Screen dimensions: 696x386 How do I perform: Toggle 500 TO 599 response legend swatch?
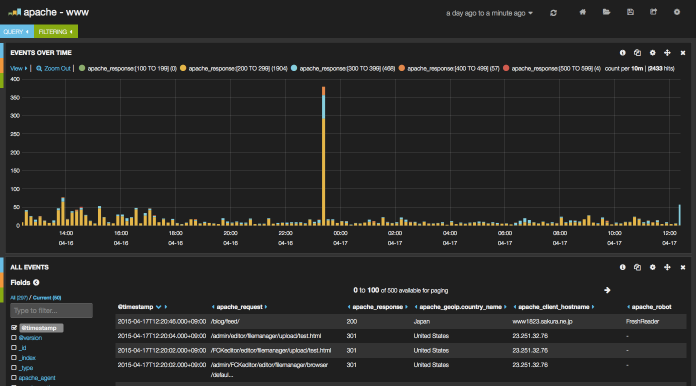click(506, 68)
